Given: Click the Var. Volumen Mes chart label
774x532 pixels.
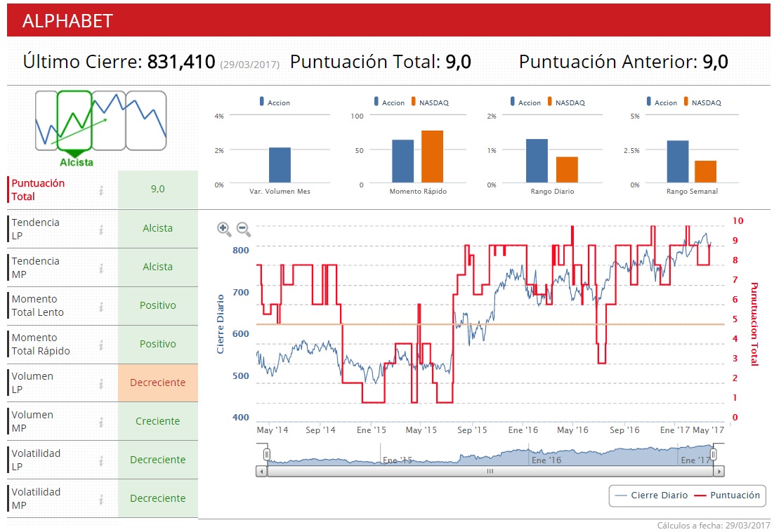Looking at the screenshot, I should (x=280, y=192).
